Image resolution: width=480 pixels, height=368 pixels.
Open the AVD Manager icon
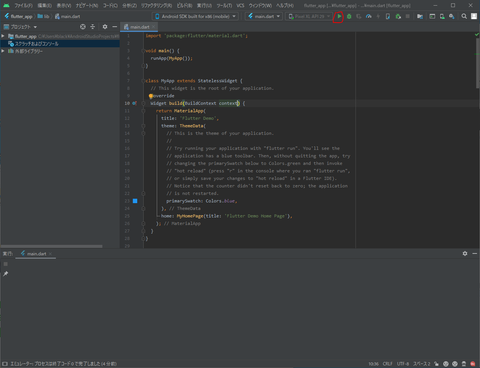442,16
